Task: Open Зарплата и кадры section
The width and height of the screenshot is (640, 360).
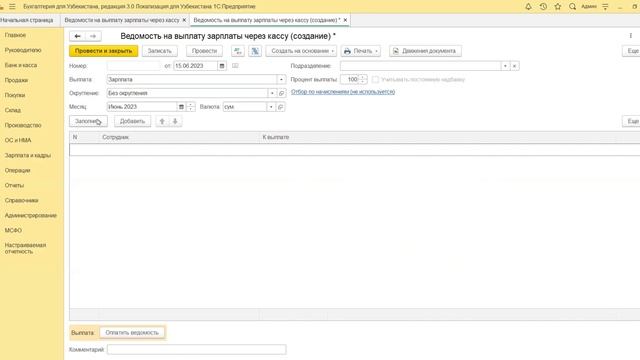Action: coord(28,156)
